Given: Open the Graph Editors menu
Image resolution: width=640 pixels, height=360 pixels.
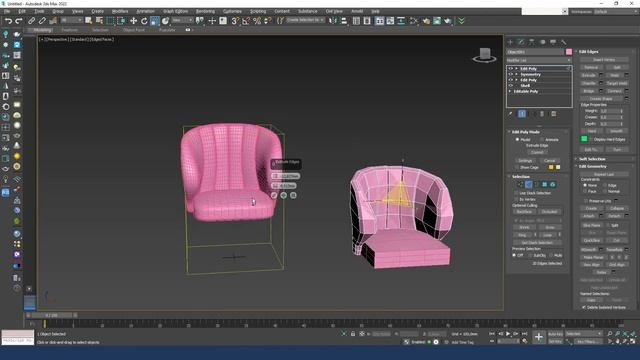Looking at the screenshot, I should (x=176, y=11).
